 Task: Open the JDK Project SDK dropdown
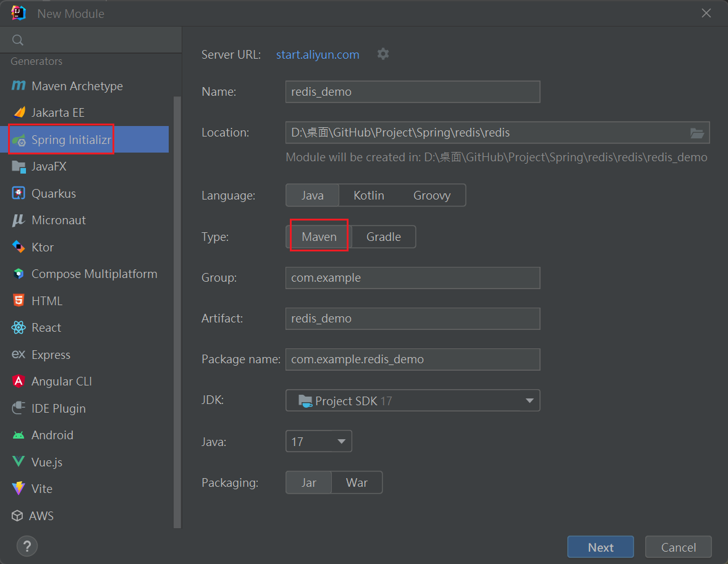[413, 400]
